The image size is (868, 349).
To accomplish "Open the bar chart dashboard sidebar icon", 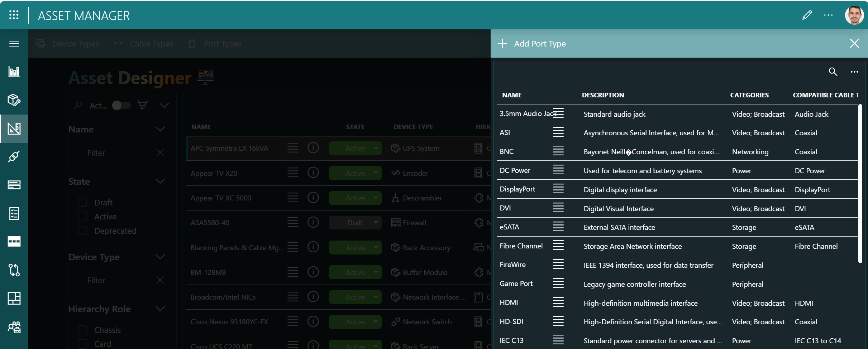I will click(x=14, y=72).
